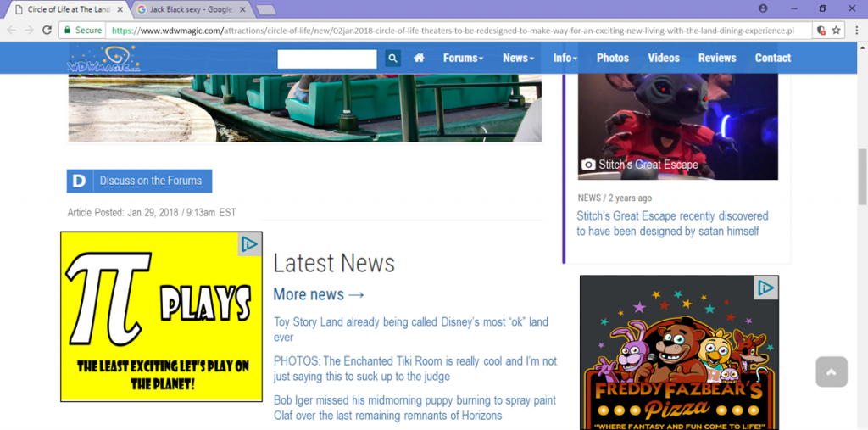Open the Stitch's Great Escape thumbnail
This screenshot has width=868, height=430.
click(x=678, y=126)
